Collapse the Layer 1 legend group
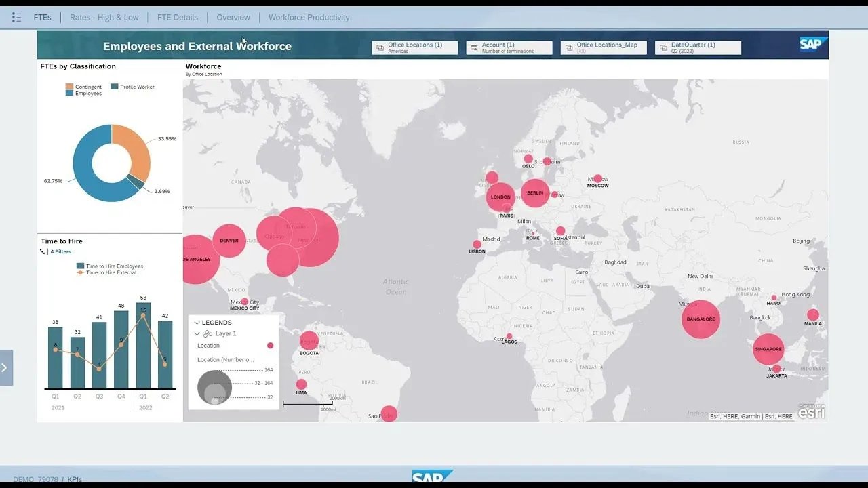Image resolution: width=868 pixels, height=488 pixels. [x=197, y=334]
